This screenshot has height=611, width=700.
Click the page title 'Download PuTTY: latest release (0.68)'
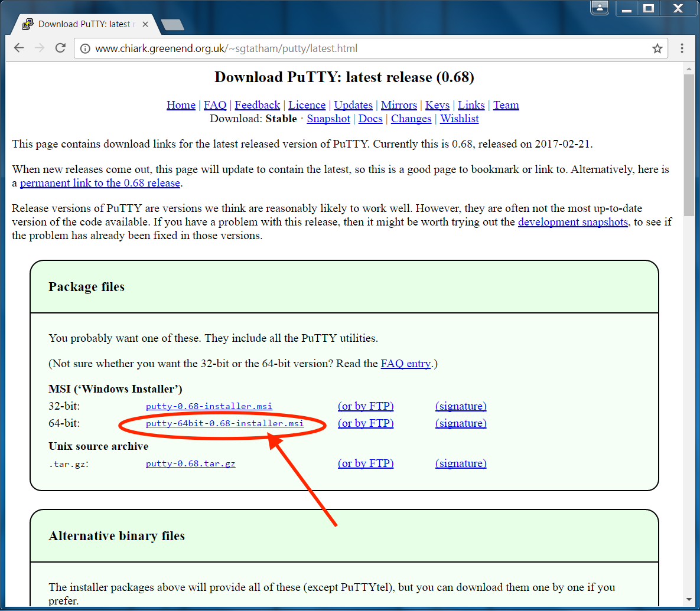pos(344,77)
